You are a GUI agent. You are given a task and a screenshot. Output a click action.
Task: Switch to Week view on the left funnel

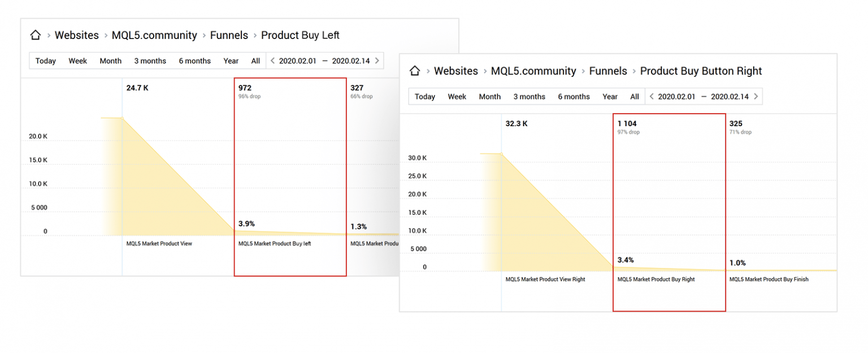pyautogui.click(x=77, y=61)
